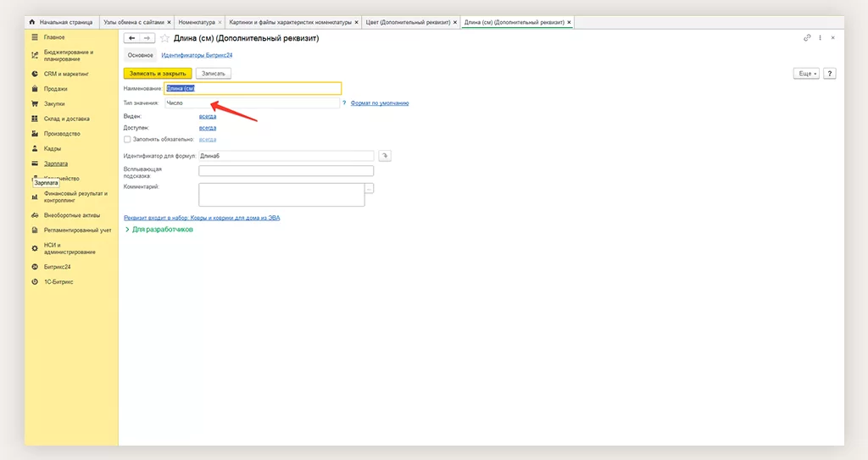Open the Продажи section in the sidebar
This screenshot has width=868, height=460.
[56, 89]
